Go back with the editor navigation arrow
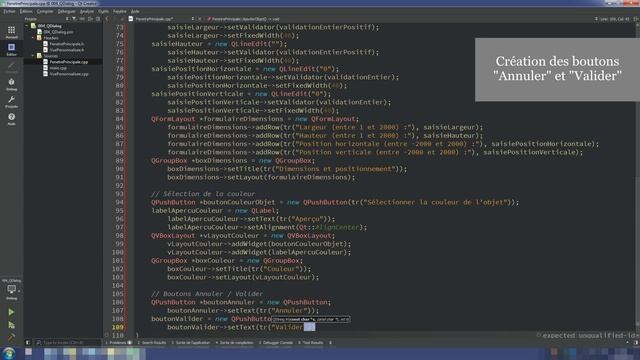 [107, 19]
